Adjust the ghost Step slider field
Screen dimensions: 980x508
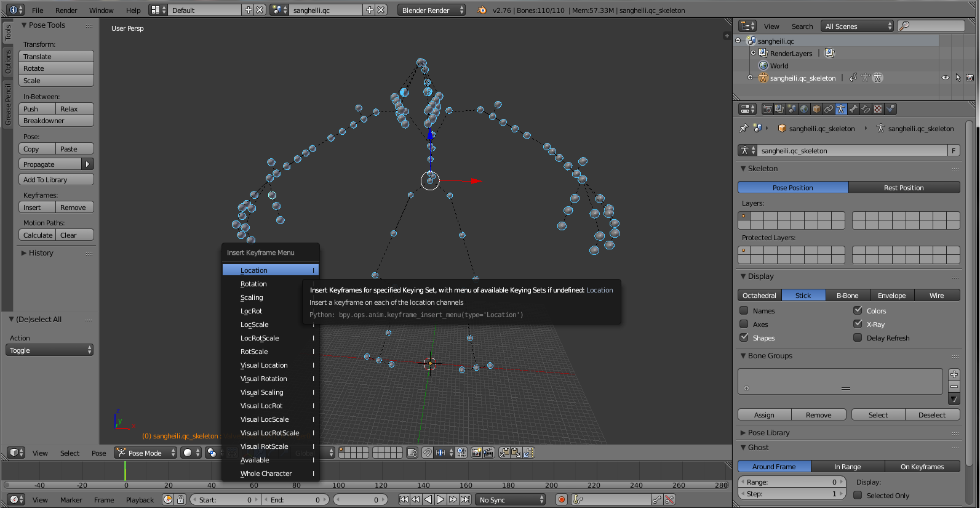tap(792, 494)
